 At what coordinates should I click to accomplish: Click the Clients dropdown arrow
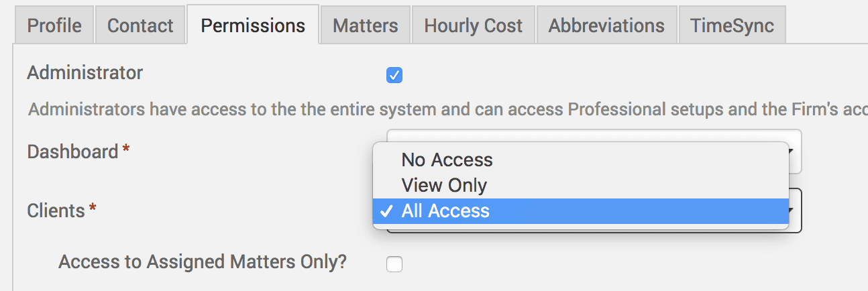[x=794, y=211]
